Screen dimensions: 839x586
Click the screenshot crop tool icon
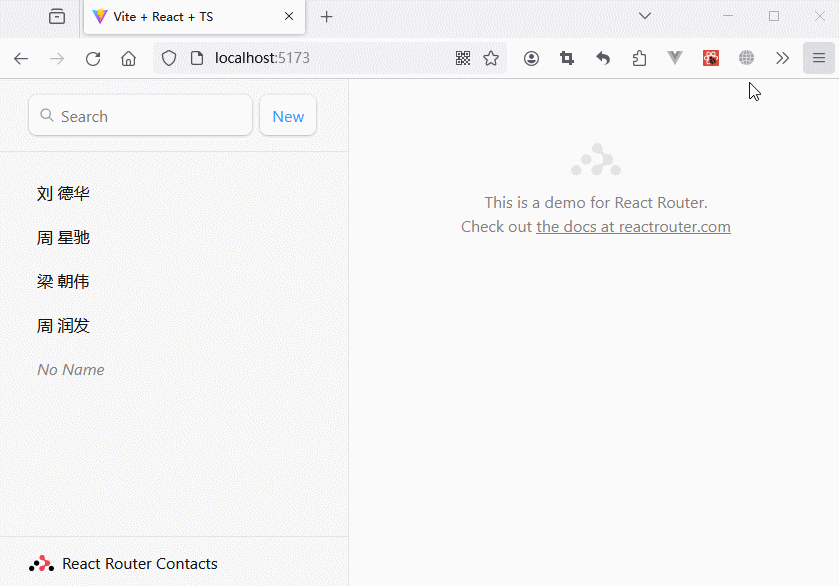click(x=567, y=58)
